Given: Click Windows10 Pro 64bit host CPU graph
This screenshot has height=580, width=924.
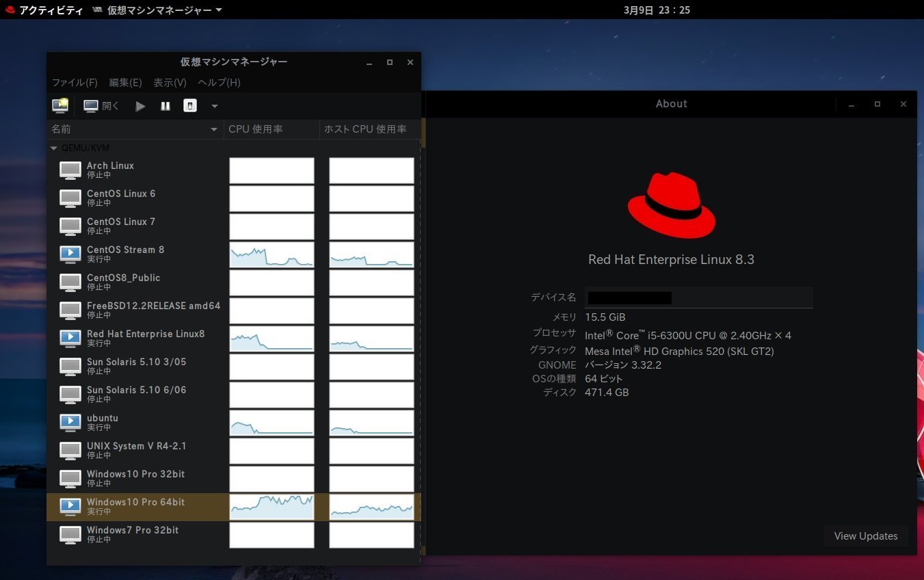Looking at the screenshot, I should point(371,507).
